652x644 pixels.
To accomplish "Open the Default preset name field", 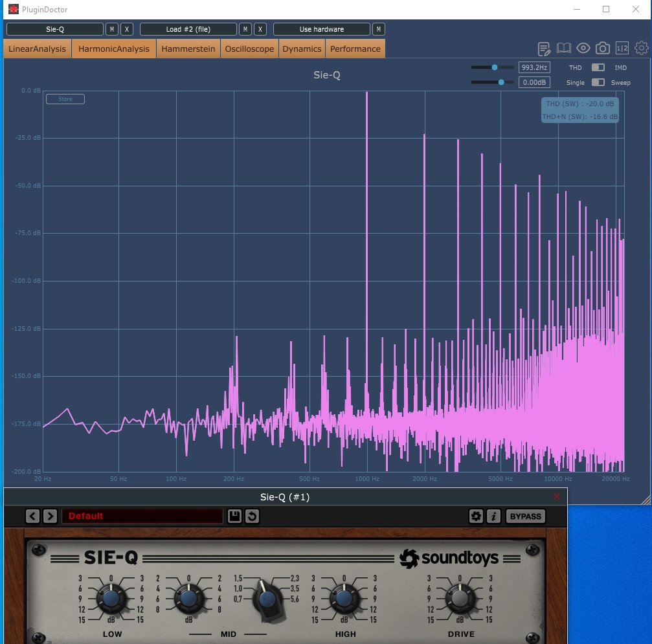I will point(142,516).
